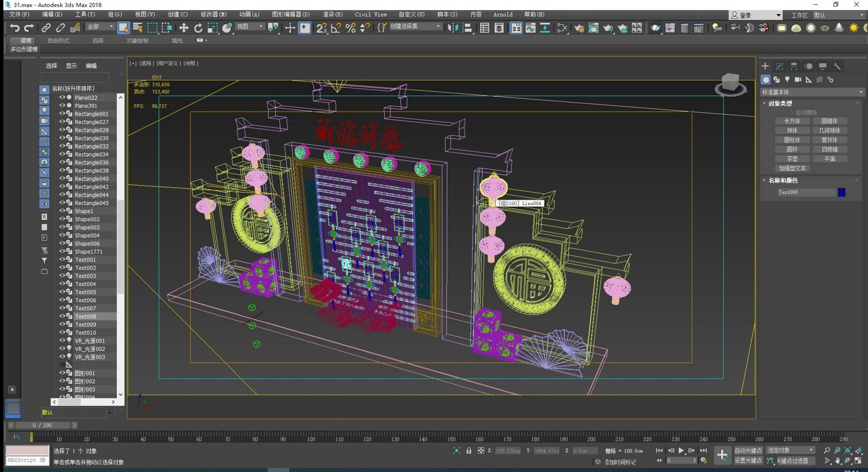Image resolution: width=868 pixels, height=472 pixels.
Task: Click the blue object color swatch
Action: [842, 192]
